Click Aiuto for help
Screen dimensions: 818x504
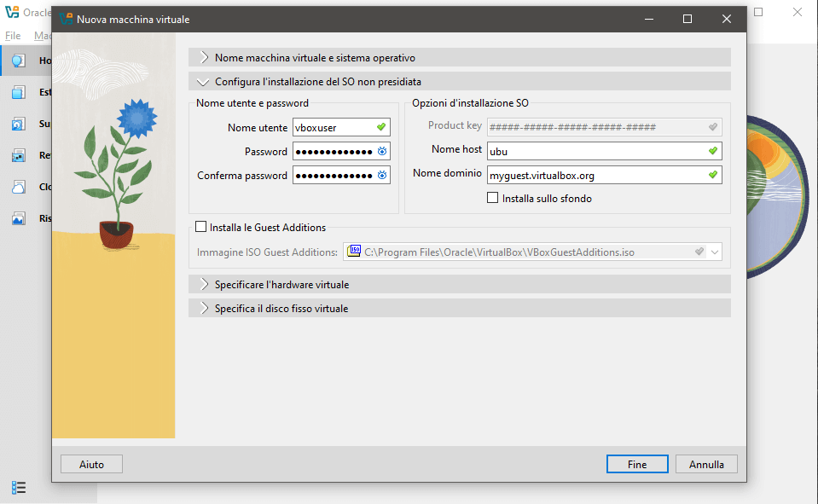click(x=90, y=464)
